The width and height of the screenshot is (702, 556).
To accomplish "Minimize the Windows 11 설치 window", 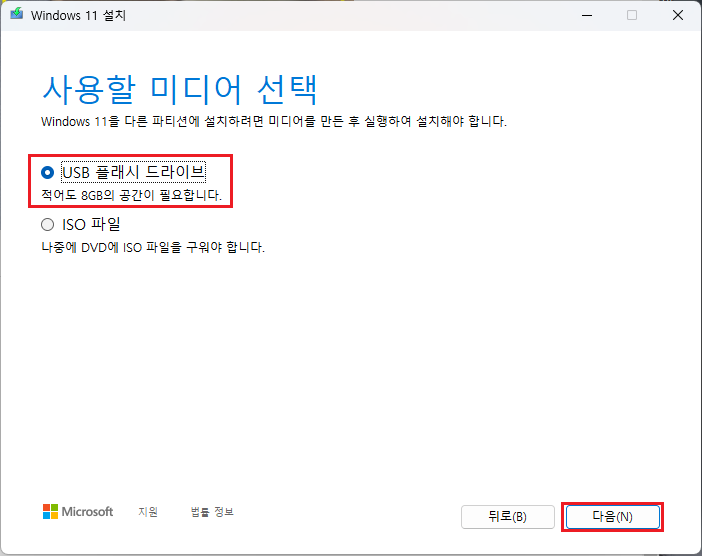I will pyautogui.click(x=587, y=15).
